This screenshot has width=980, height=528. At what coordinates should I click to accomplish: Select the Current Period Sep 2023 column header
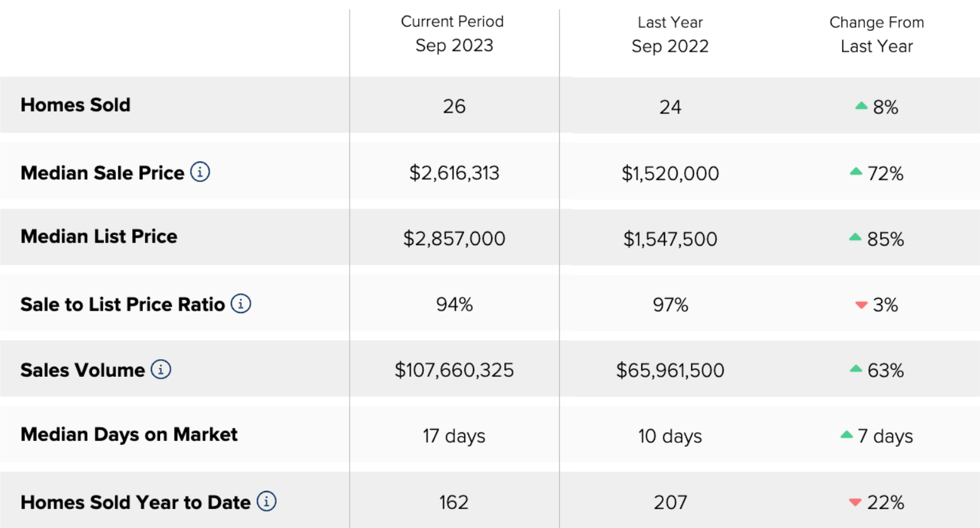(x=453, y=33)
